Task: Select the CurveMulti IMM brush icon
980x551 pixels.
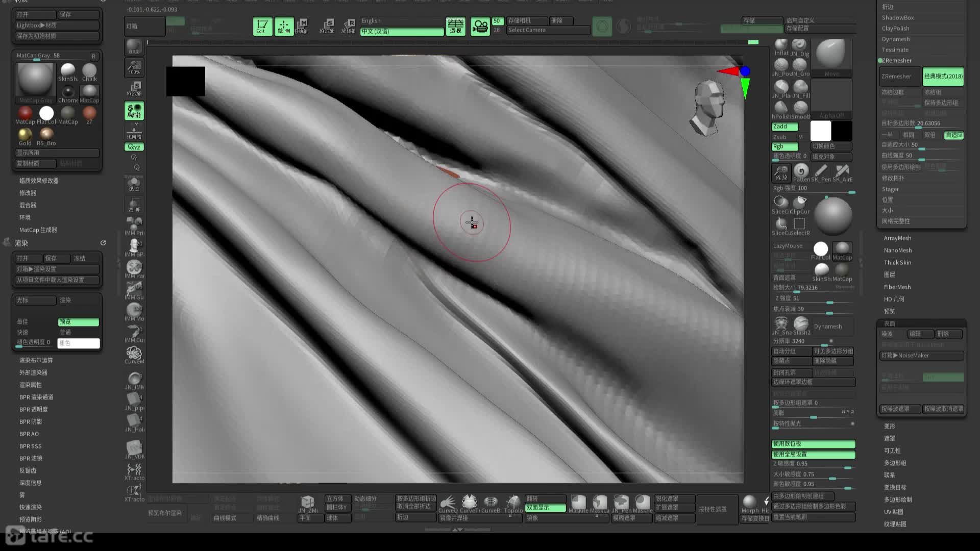Action: (x=134, y=355)
